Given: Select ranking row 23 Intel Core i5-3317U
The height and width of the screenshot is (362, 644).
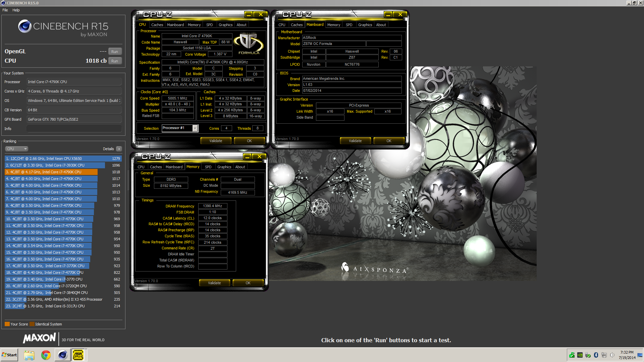Looking at the screenshot, I should [63, 306].
